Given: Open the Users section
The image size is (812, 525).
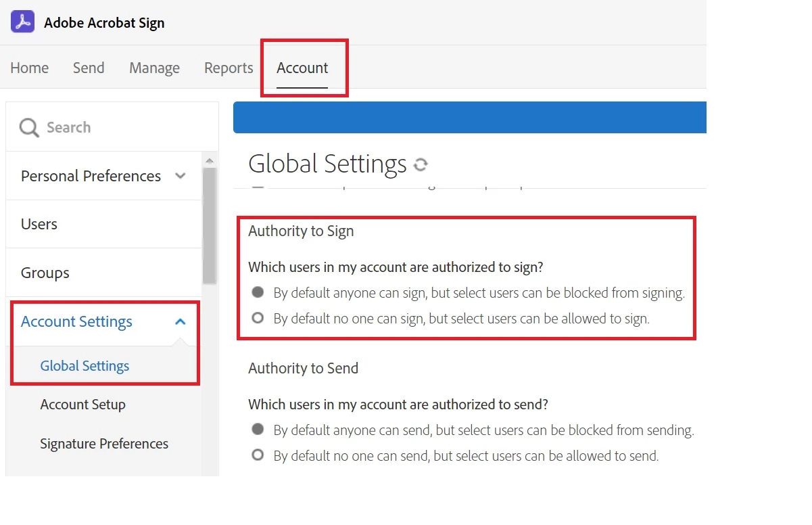Looking at the screenshot, I should click(x=39, y=224).
